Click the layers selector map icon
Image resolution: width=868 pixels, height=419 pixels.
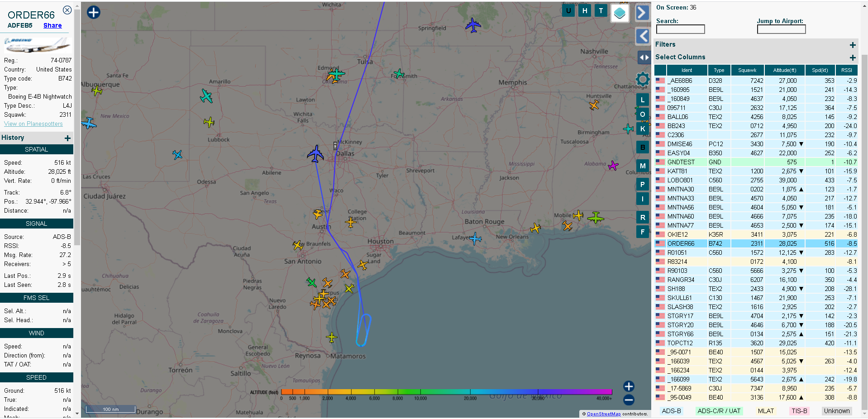[x=620, y=13]
